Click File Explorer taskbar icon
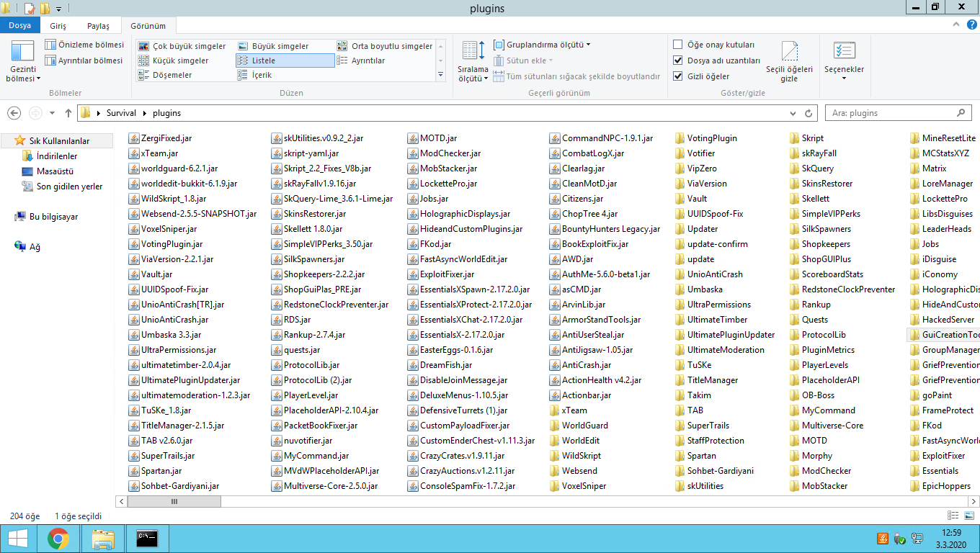This screenshot has width=980, height=553. pyautogui.click(x=103, y=539)
